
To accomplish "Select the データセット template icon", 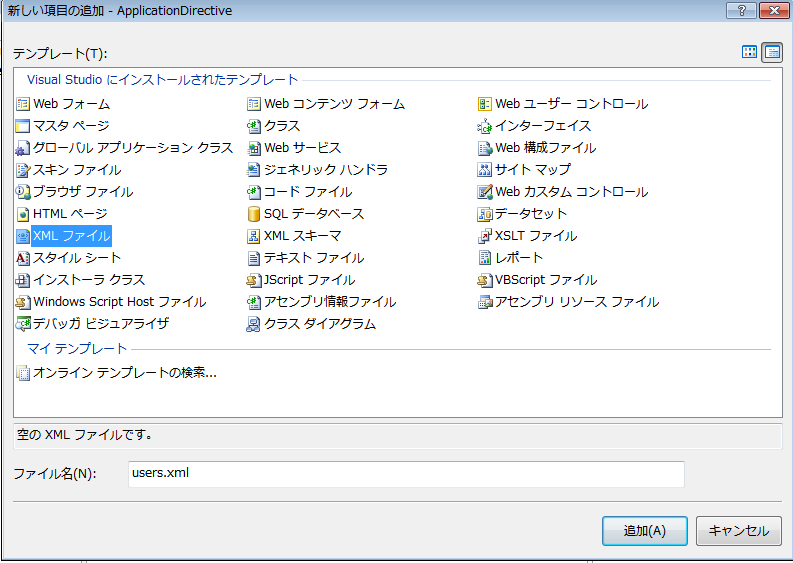I will coord(484,214).
